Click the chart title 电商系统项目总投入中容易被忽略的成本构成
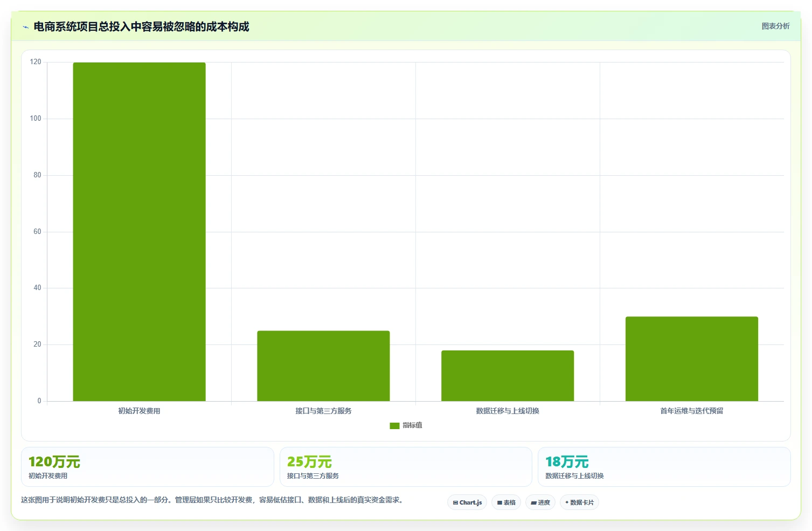Image resolution: width=812 pixels, height=531 pixels. [x=141, y=26]
